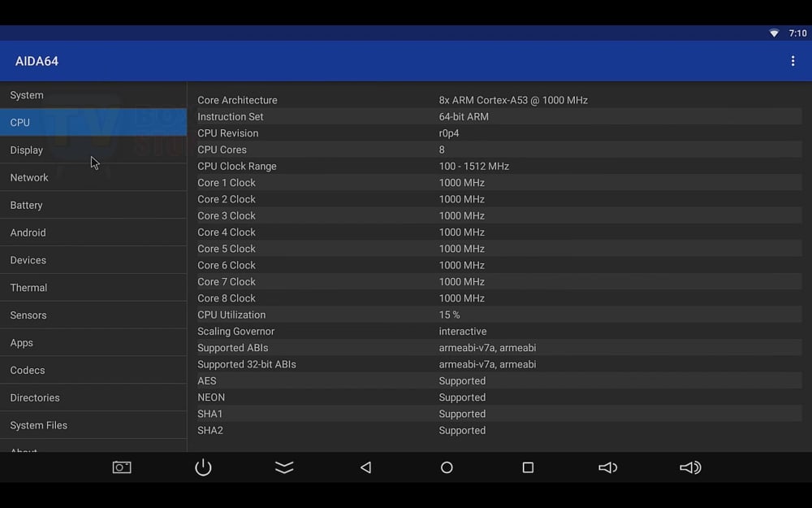Image resolution: width=812 pixels, height=508 pixels.
Task: Switch to the Network section
Action: point(93,178)
